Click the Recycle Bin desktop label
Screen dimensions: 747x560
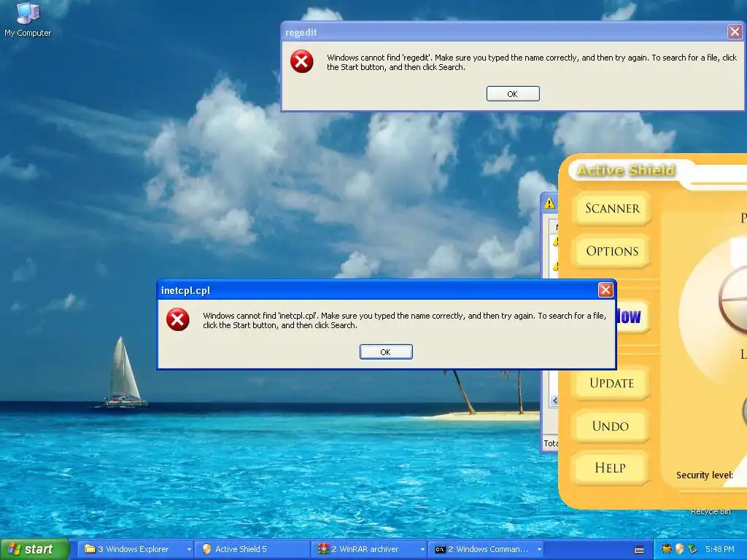[x=711, y=512]
